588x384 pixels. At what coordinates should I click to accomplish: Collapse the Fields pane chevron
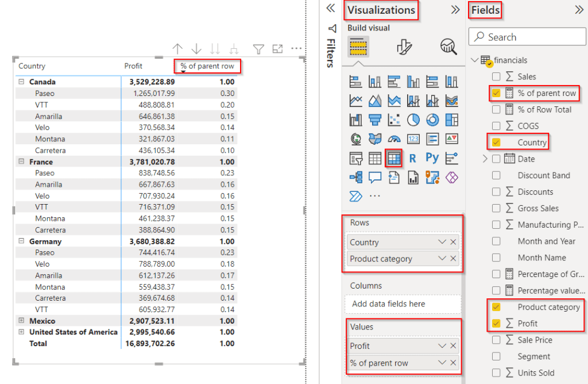[579, 10]
